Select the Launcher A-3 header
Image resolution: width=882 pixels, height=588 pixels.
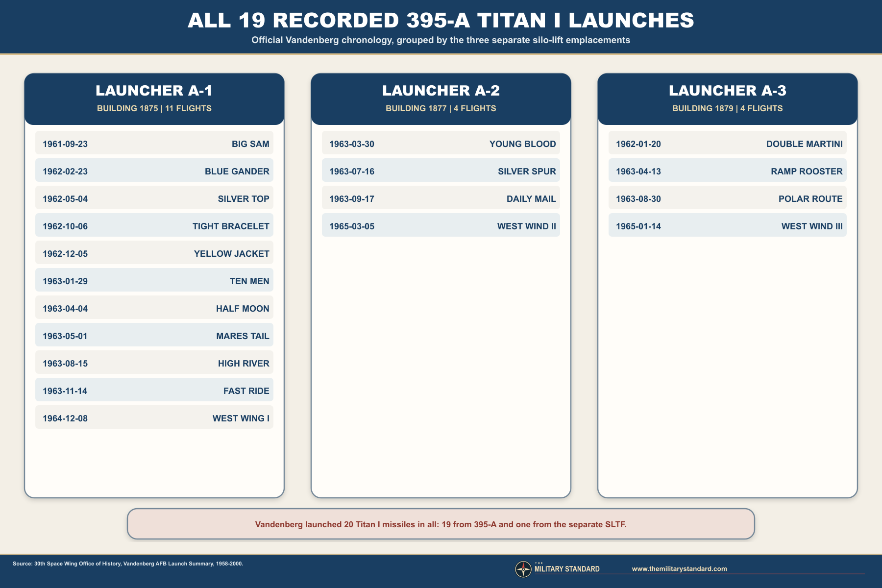pyautogui.click(x=728, y=99)
